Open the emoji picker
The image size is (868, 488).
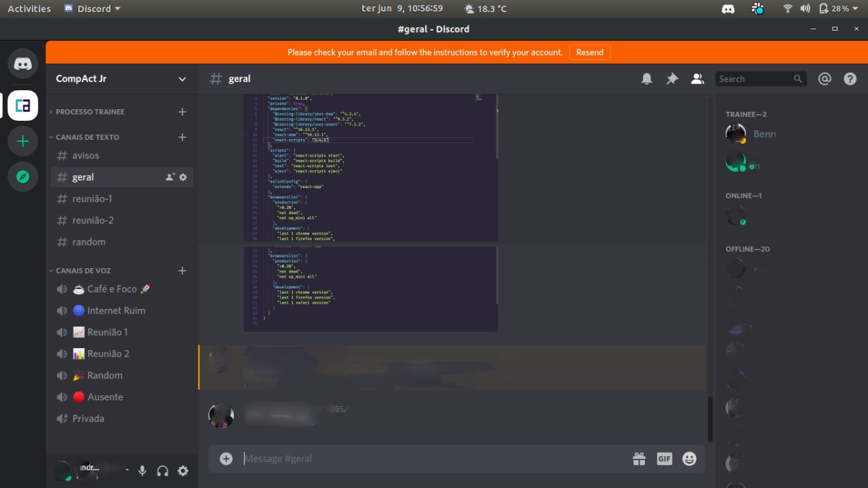pos(689,459)
